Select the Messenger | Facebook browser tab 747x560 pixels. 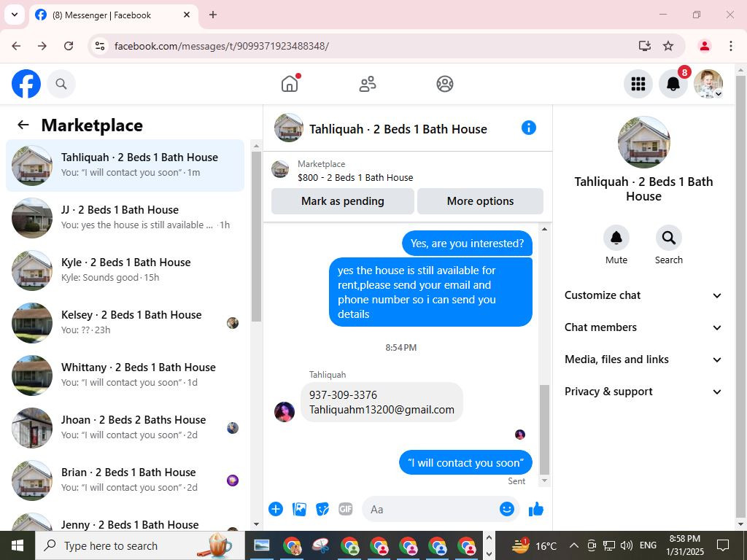113,15
